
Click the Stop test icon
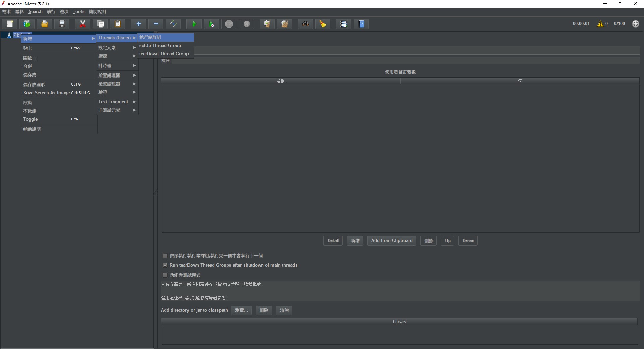(x=229, y=24)
